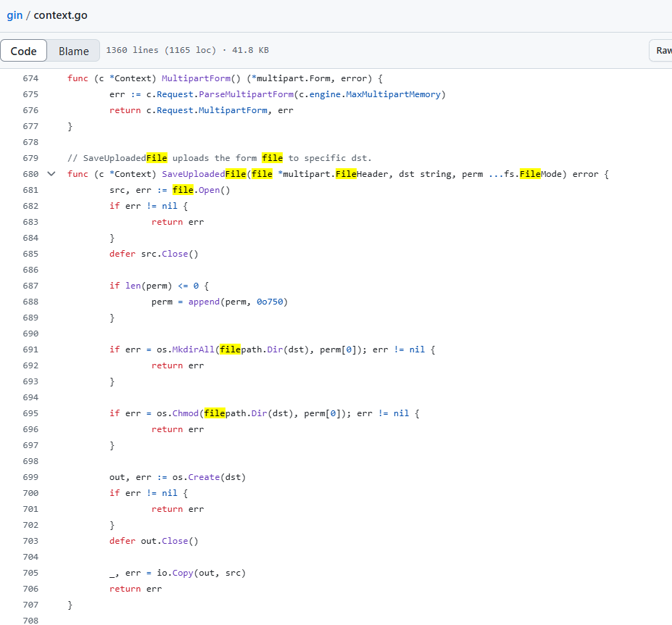Click line number 699 in the gutter

click(x=30, y=477)
